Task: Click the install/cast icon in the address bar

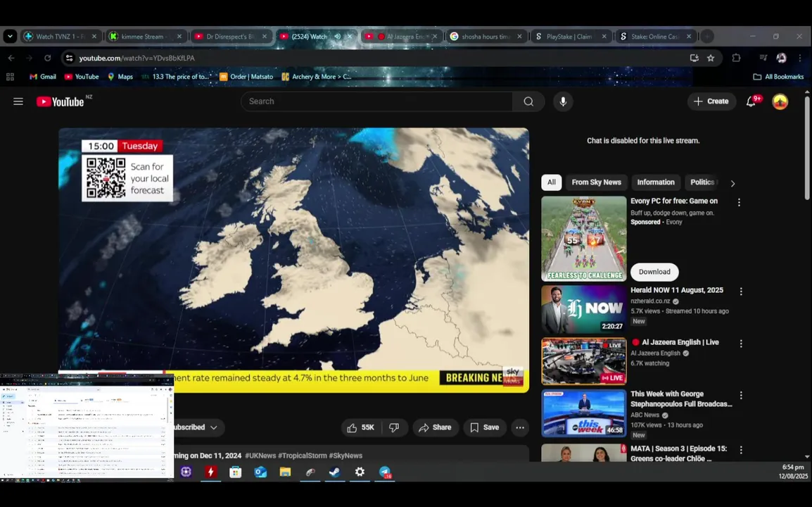Action: click(694, 58)
